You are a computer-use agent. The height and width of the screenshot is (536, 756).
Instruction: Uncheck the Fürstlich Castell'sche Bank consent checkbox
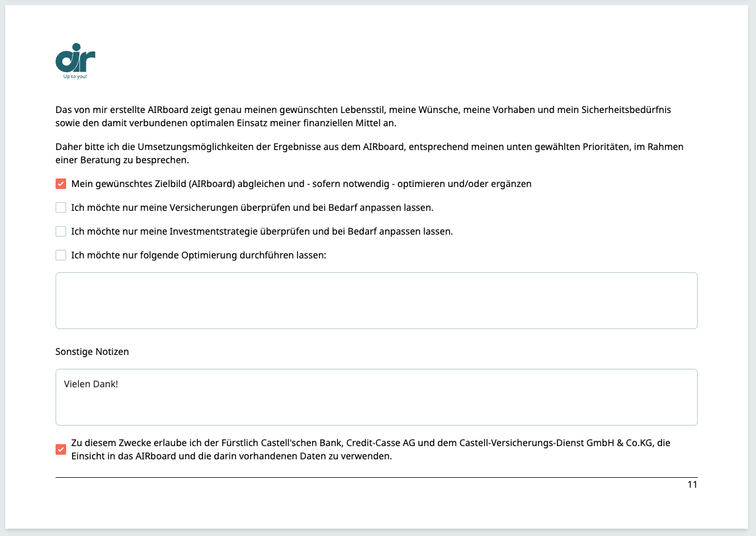(61, 449)
